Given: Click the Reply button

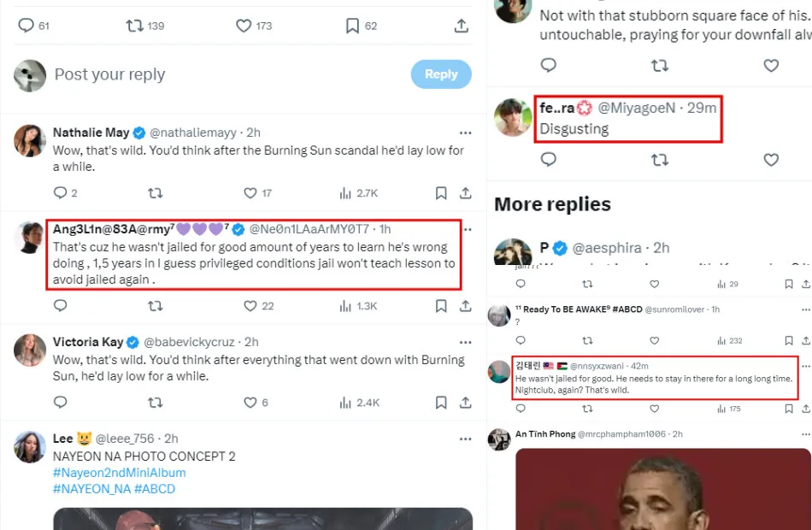Looking at the screenshot, I should (440, 74).
